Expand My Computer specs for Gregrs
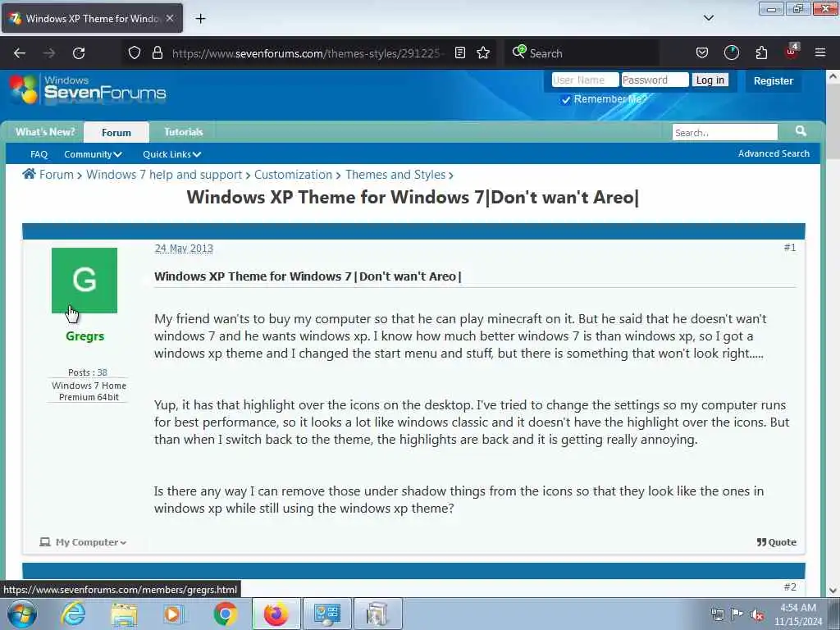840x630 pixels. point(83,542)
